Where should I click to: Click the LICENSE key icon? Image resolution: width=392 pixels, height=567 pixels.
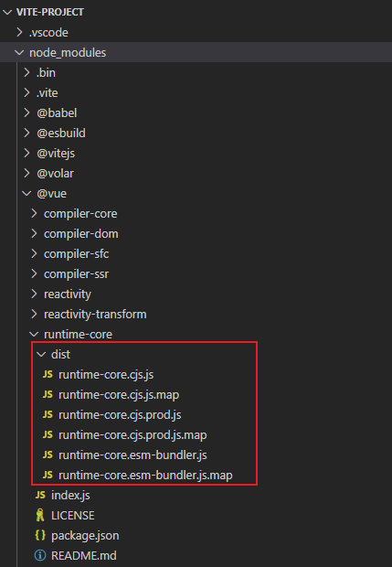40,515
